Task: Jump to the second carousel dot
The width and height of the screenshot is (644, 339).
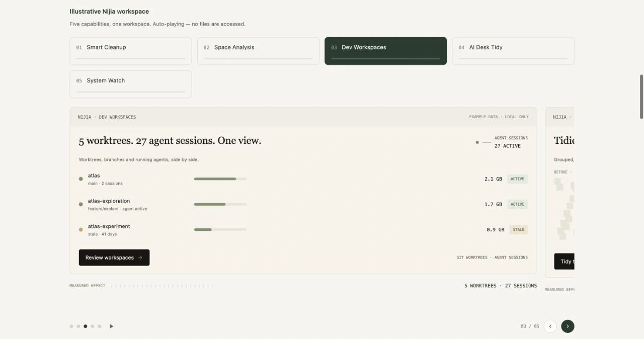Action: (x=78, y=326)
